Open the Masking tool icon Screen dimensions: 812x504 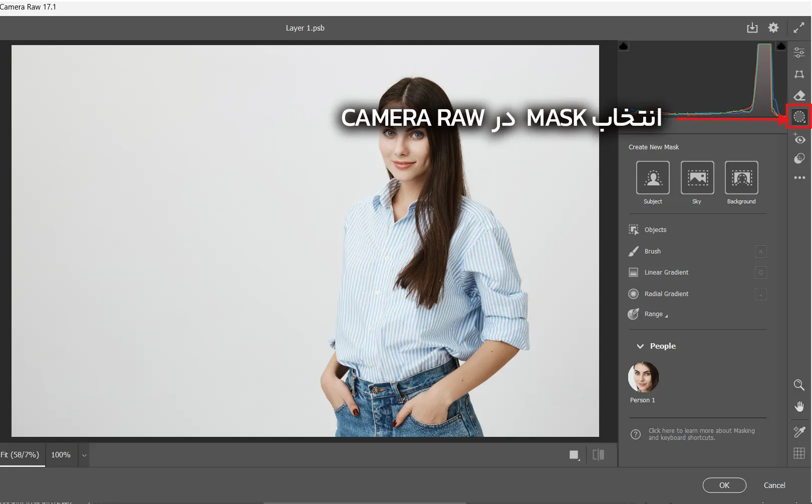coord(799,117)
